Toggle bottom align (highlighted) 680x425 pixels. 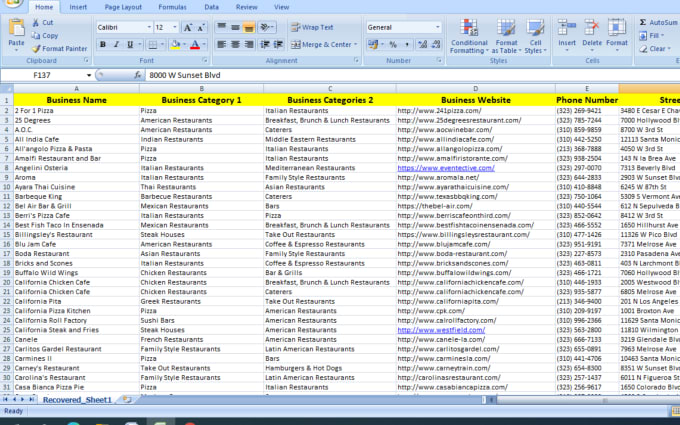248,27
